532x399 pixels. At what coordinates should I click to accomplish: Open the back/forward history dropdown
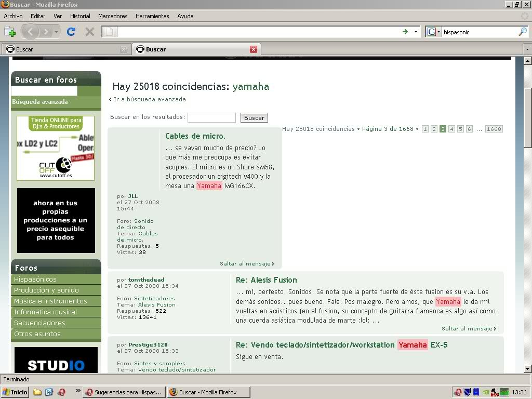click(56, 32)
